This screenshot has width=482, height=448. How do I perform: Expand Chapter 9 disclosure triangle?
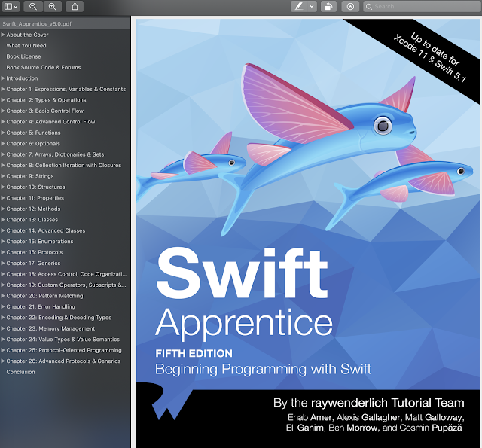(3, 176)
